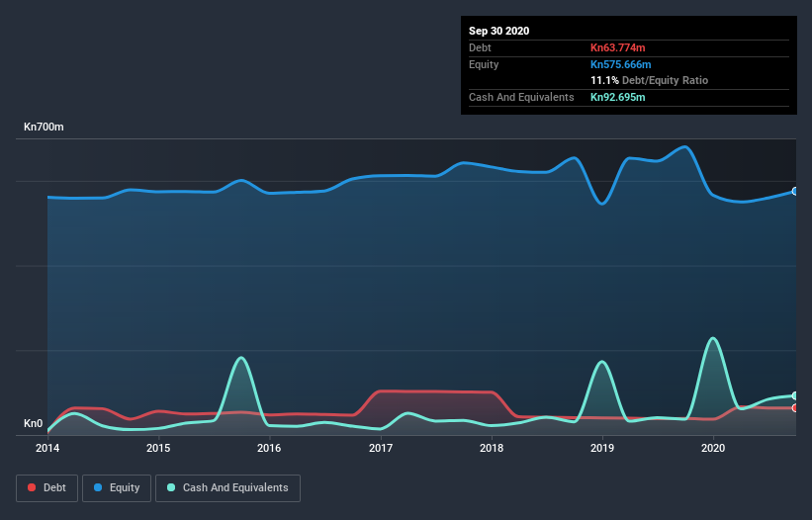
Task: Select the 2018 x-axis label
Action: [x=492, y=448]
